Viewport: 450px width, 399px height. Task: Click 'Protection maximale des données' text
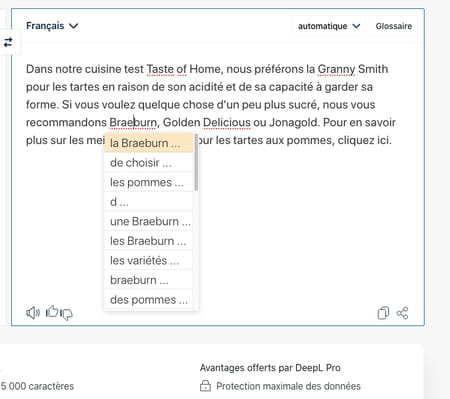point(288,386)
